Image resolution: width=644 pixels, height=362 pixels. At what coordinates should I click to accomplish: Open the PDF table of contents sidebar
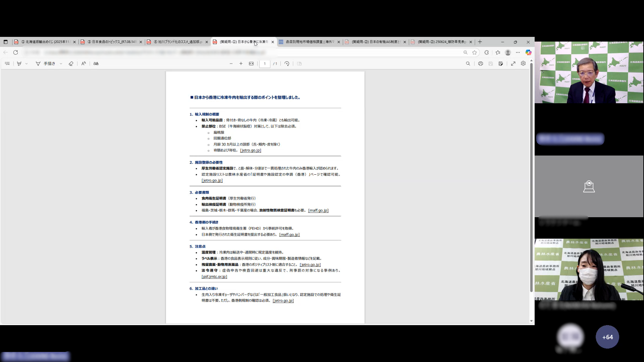coord(7,64)
